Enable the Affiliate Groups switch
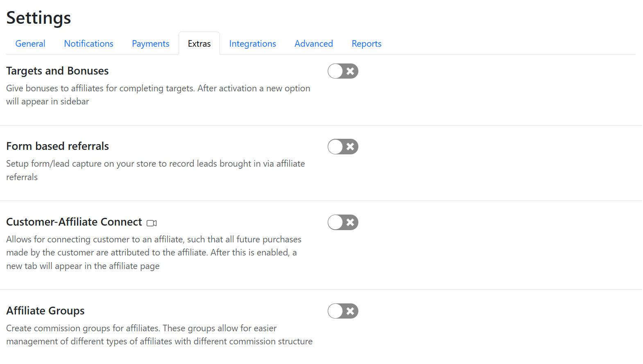Screen dimensions: 643x364 (x=343, y=311)
